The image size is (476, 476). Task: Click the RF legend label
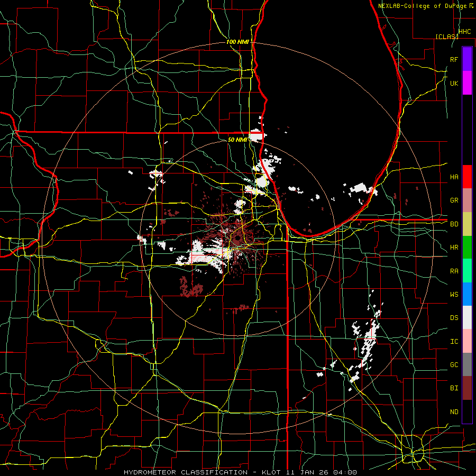454,59
